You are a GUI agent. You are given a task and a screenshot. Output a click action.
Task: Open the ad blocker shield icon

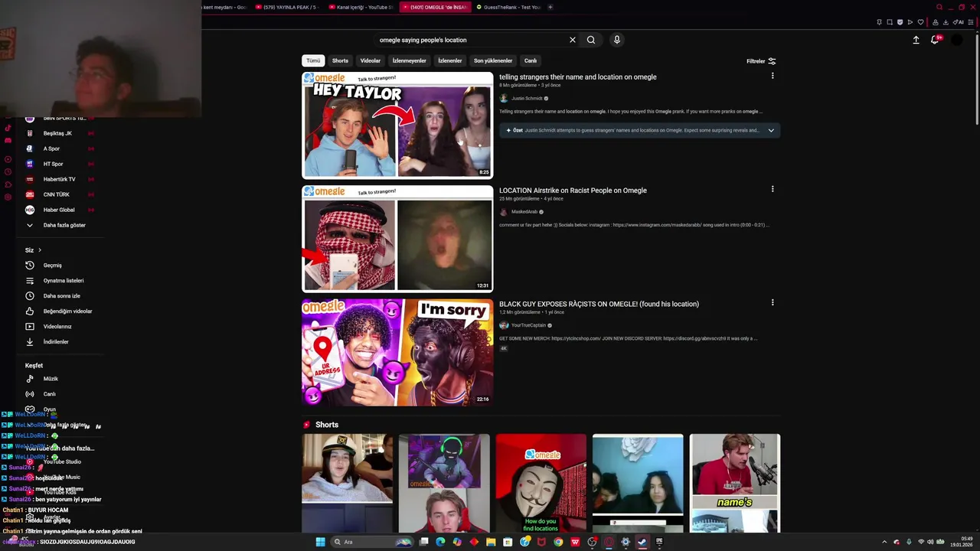click(900, 22)
